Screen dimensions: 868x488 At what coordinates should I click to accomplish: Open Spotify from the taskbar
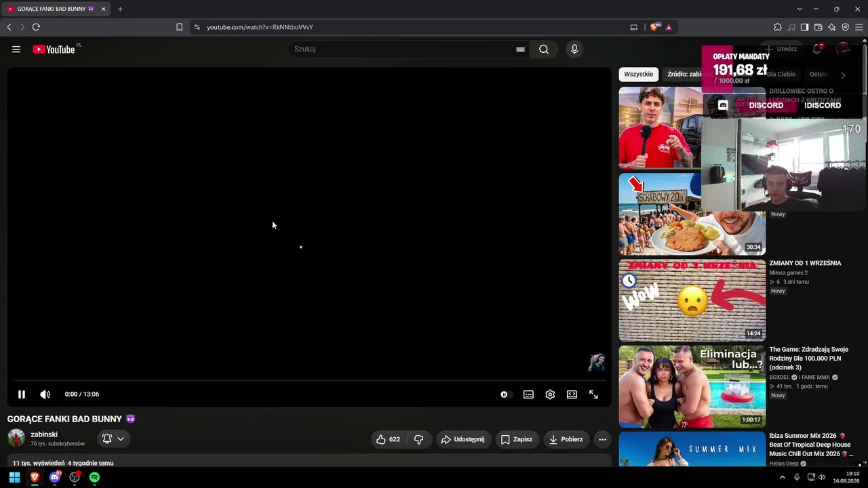pos(94,477)
